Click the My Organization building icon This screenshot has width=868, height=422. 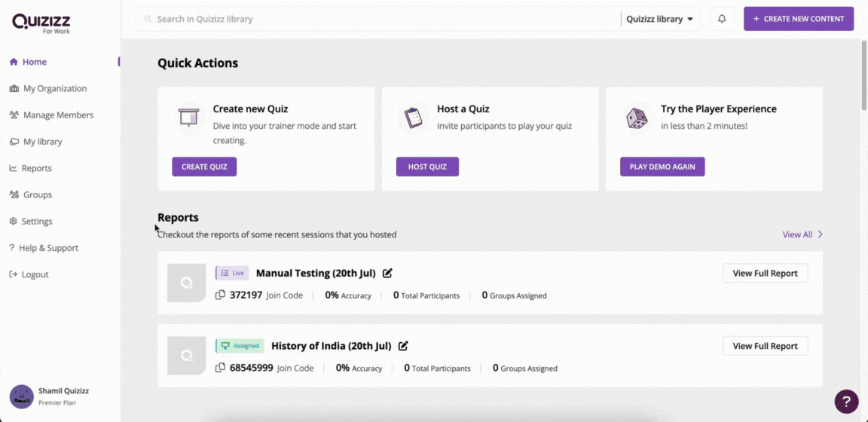tap(14, 89)
